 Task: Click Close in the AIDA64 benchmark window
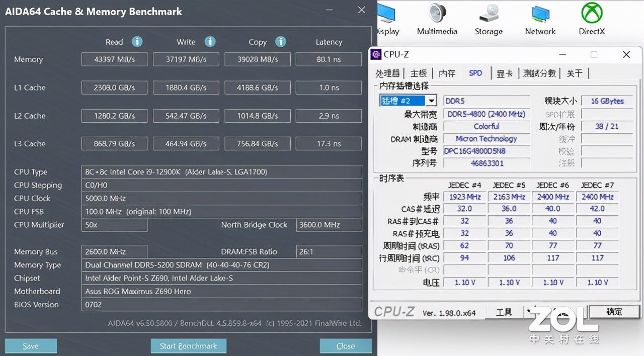(346, 346)
